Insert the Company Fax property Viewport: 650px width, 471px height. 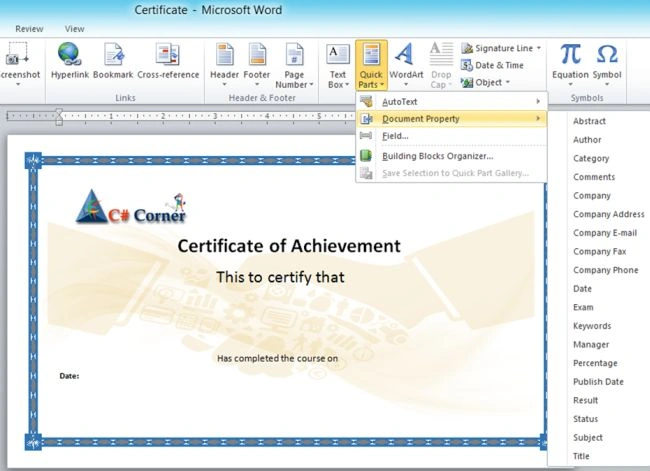tap(599, 252)
